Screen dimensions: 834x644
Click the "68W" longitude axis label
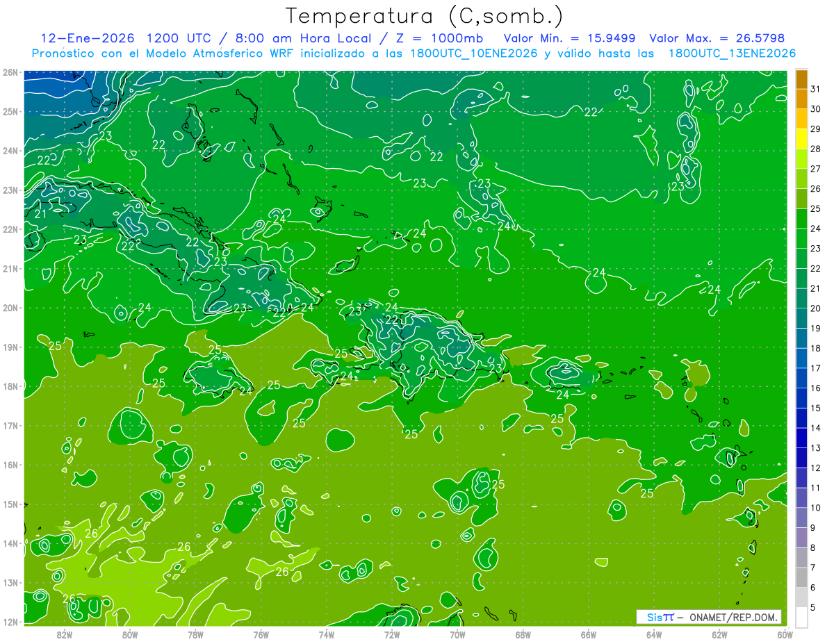tap(523, 634)
